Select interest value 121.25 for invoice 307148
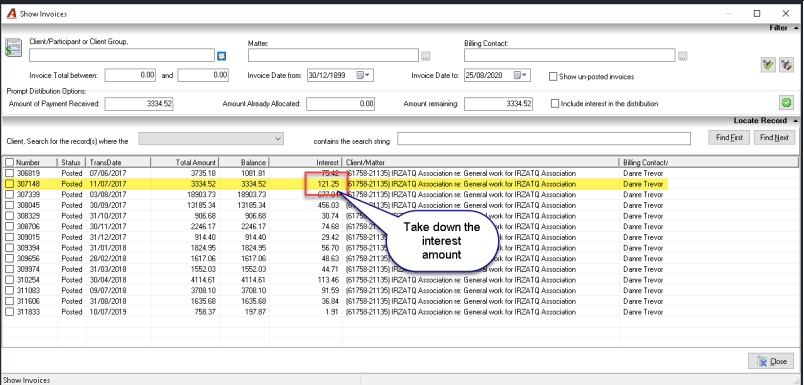 [x=328, y=184]
